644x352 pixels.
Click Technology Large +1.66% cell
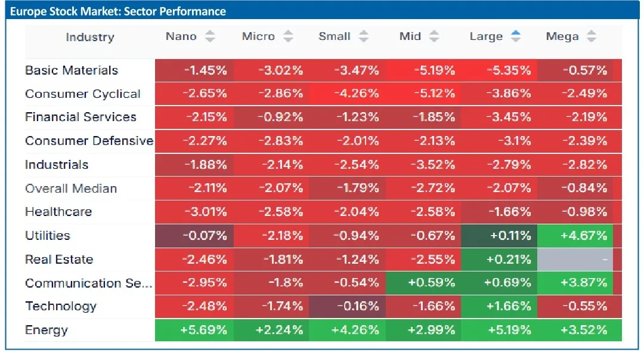pyautogui.click(x=500, y=307)
